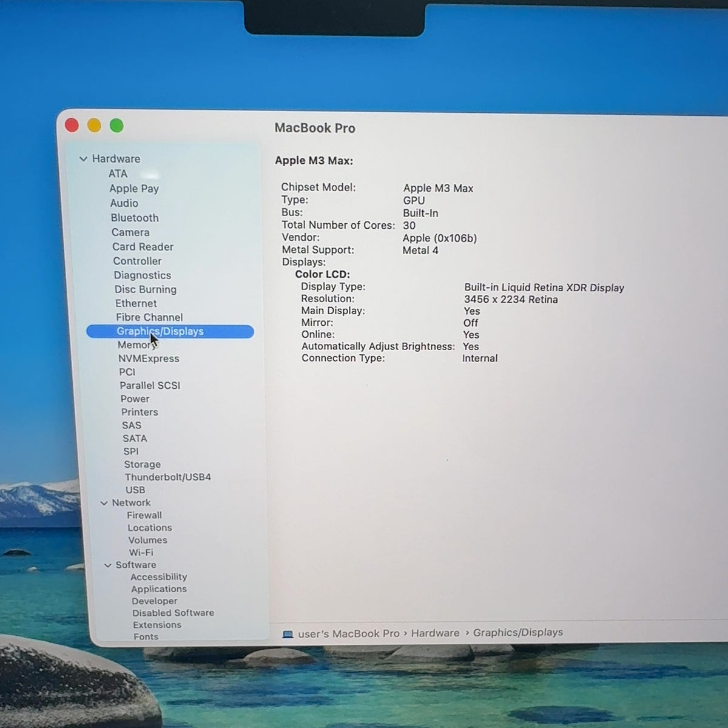This screenshot has width=728, height=728.
Task: Click the red close window button
Action: point(72,125)
